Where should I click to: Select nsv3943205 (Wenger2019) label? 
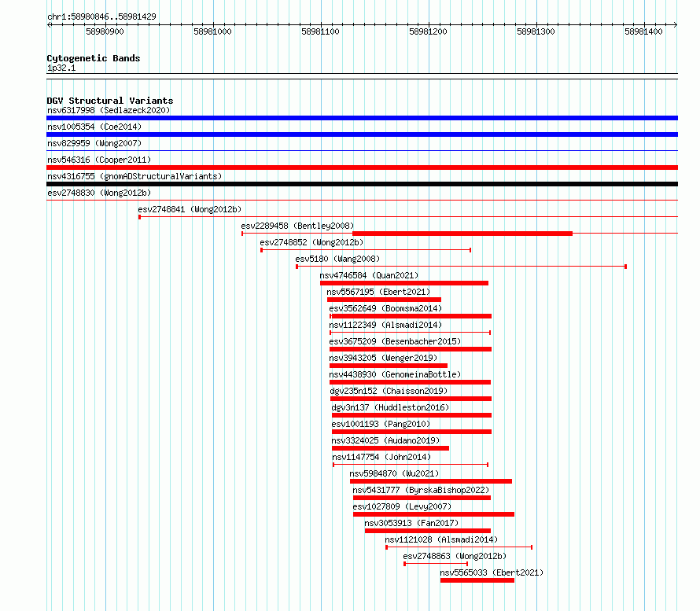tap(383, 358)
